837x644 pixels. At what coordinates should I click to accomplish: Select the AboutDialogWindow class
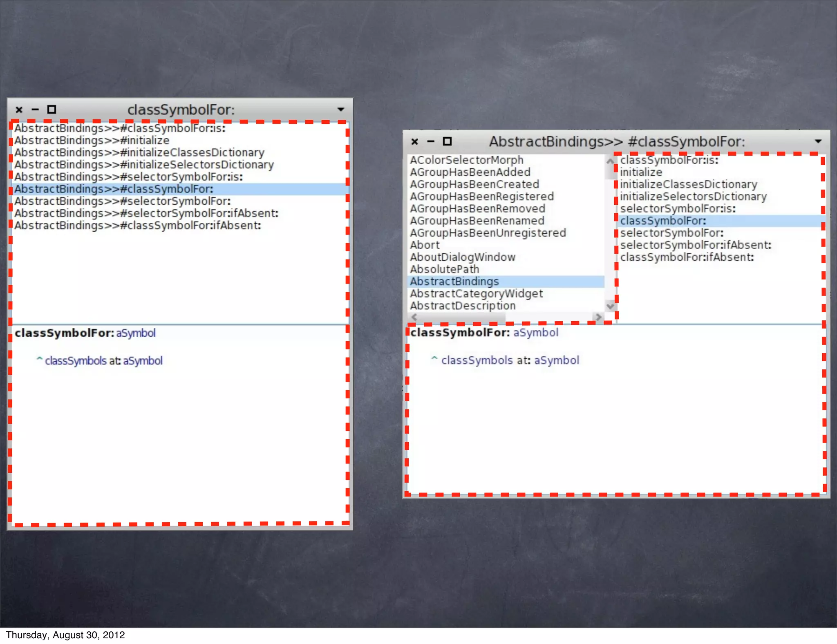coord(463,257)
